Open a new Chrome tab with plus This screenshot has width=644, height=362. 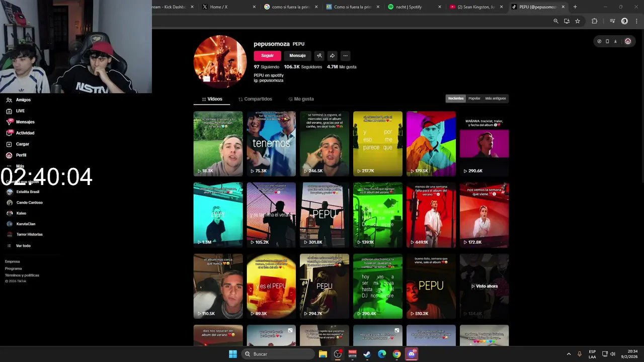pyautogui.click(x=575, y=7)
